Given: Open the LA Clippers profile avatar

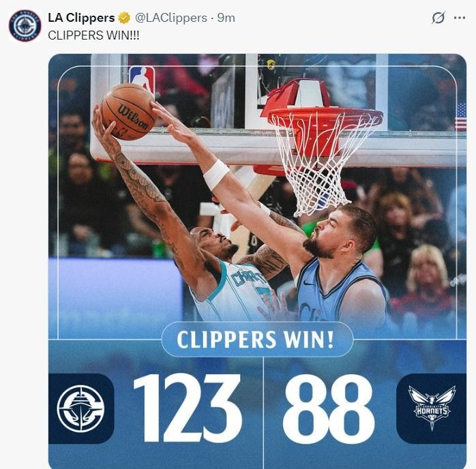Looking at the screenshot, I should 25,26.
